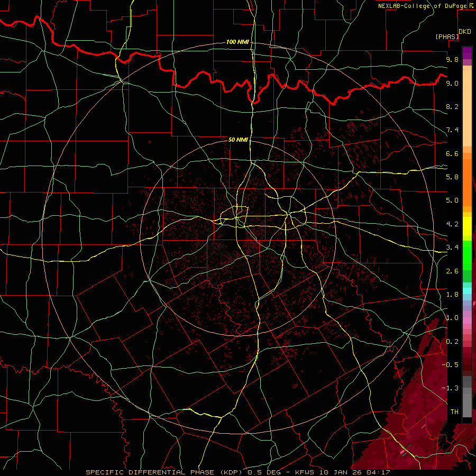Click the TH threshold label on the scale
The height and width of the screenshot is (476, 476).
[x=454, y=412]
